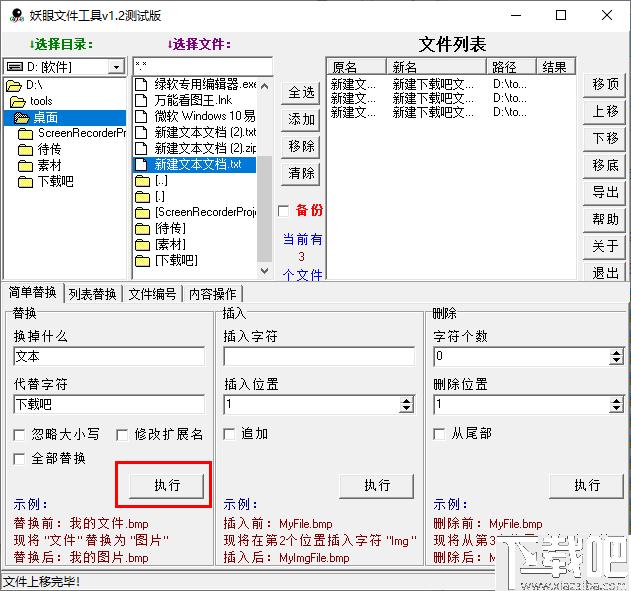
Task: Select file 新建文本文档 (2).zip
Action: point(195,148)
